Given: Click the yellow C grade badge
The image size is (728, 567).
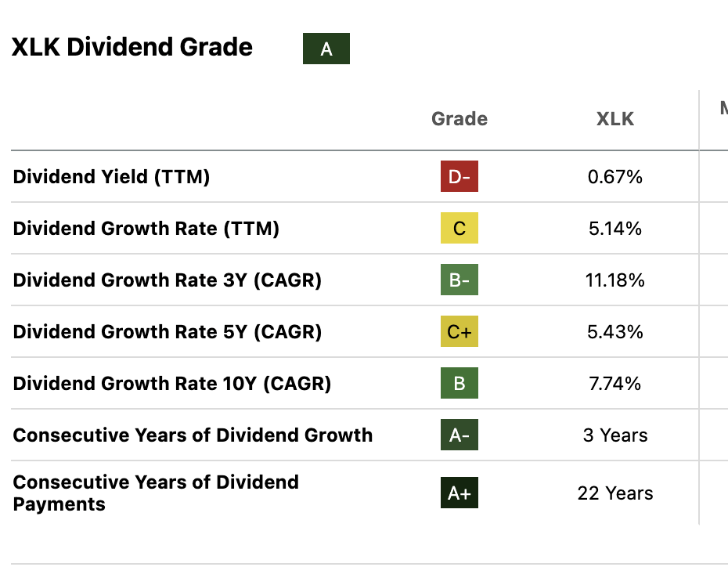Looking at the screenshot, I should tap(460, 229).
